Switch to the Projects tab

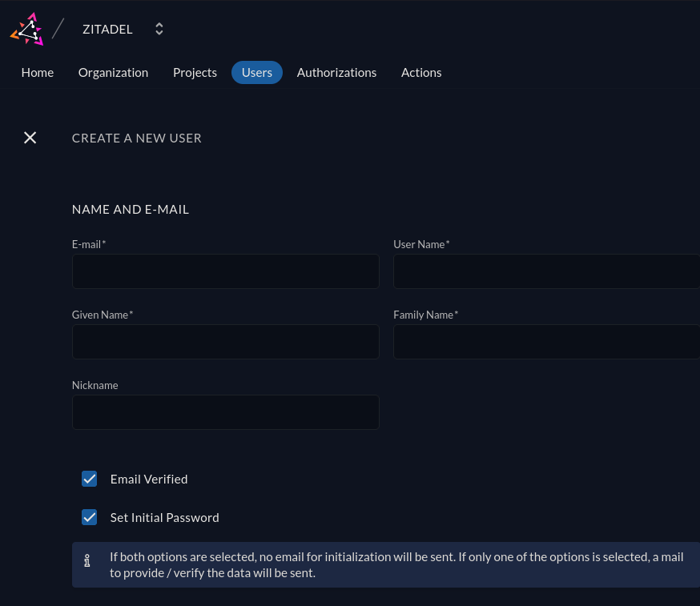coord(195,72)
